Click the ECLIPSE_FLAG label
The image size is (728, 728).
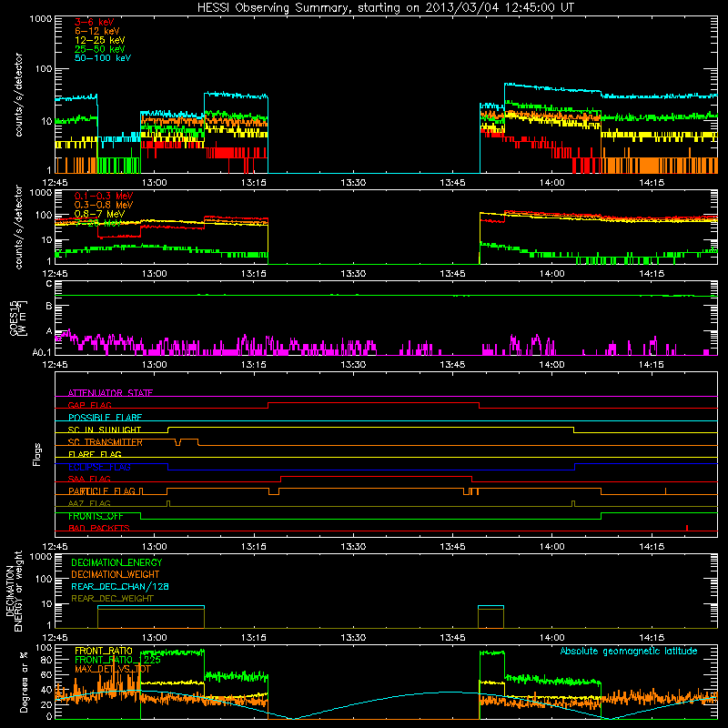pyautogui.click(x=99, y=467)
